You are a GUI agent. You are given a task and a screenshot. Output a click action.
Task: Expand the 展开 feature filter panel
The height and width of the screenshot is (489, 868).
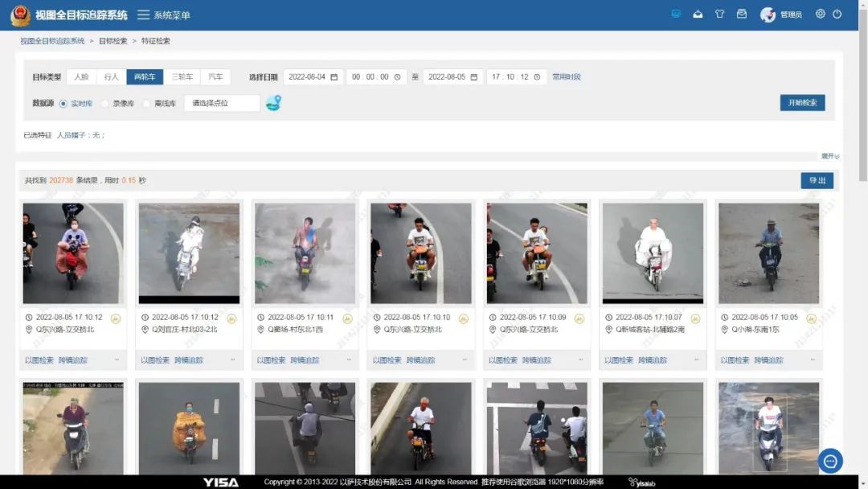[x=829, y=156]
